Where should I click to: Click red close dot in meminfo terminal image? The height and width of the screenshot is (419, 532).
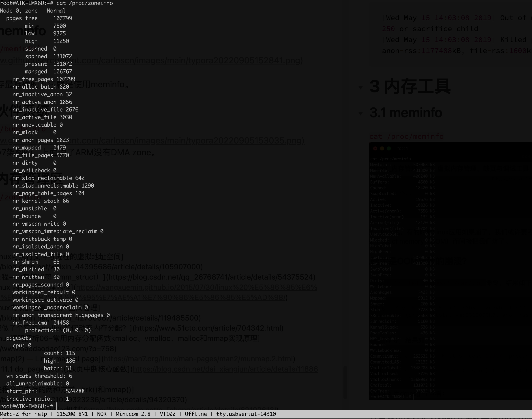click(x=375, y=149)
